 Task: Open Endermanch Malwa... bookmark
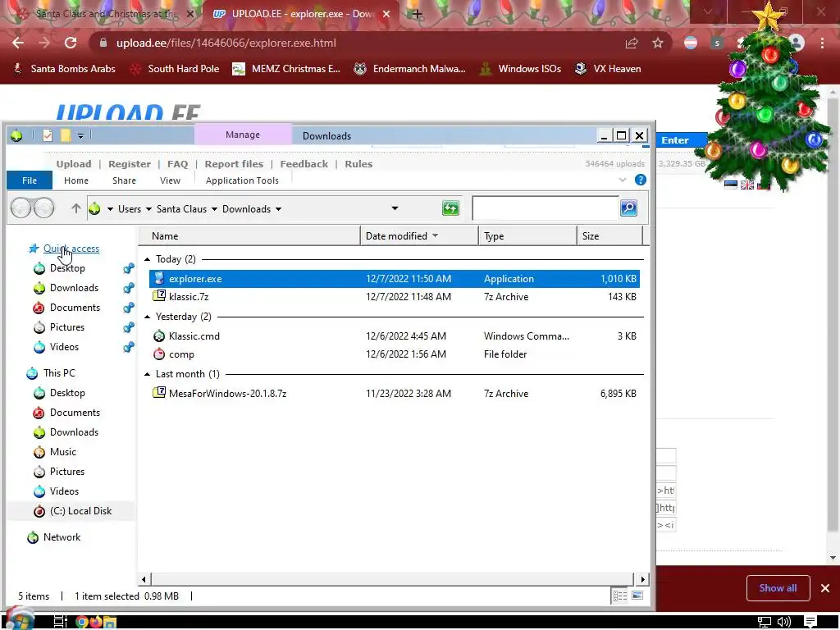pos(409,69)
